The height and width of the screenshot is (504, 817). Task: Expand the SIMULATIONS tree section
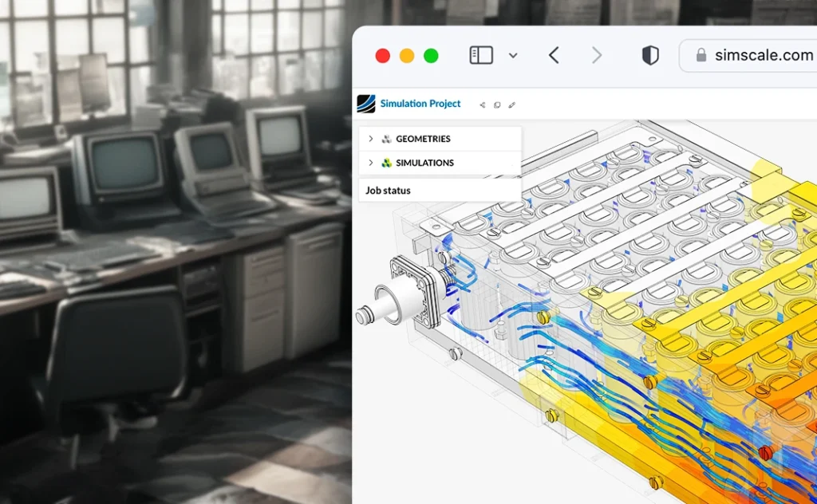(370, 163)
